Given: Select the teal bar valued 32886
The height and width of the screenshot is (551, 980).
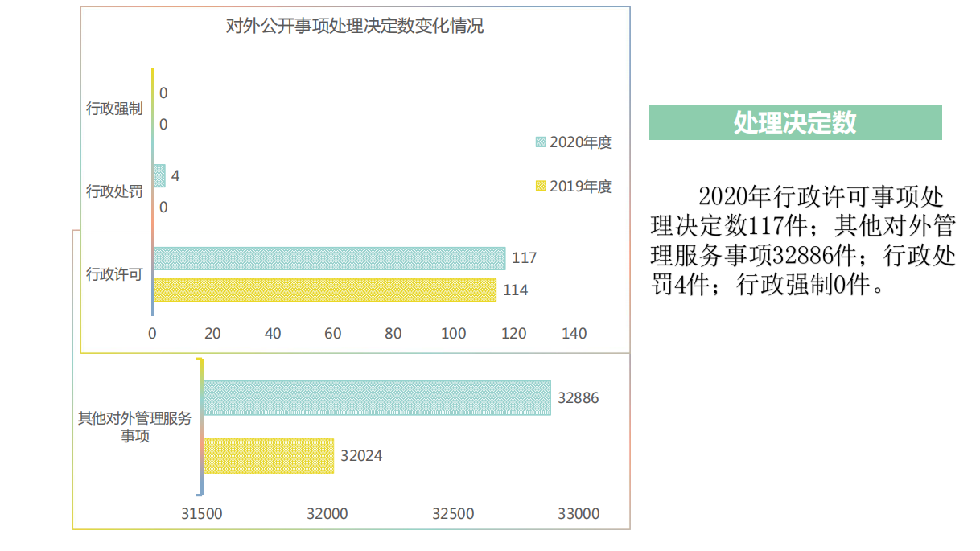Looking at the screenshot, I should (x=377, y=398).
